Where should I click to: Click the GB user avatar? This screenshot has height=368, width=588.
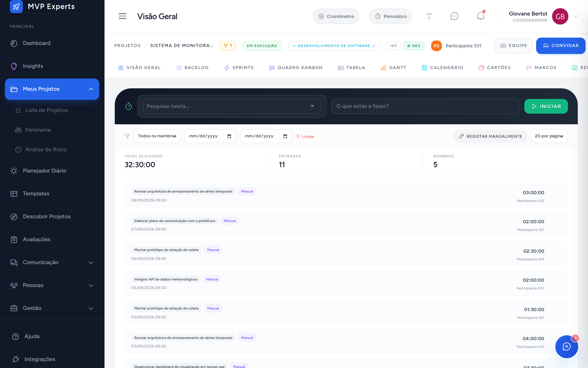click(560, 16)
